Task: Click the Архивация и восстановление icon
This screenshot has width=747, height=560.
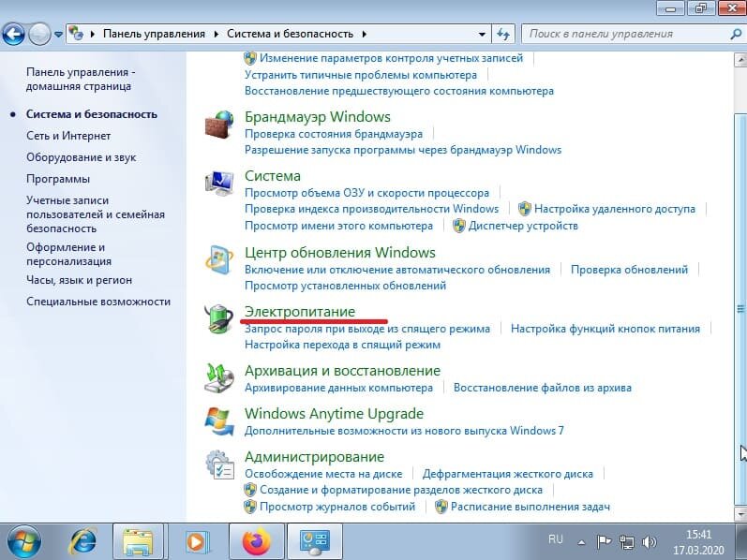Action: click(x=219, y=378)
